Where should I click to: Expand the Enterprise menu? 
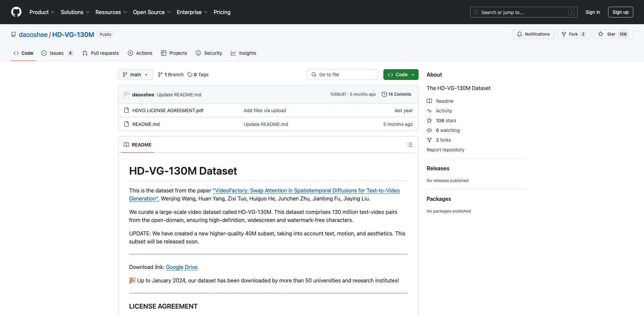tap(192, 12)
